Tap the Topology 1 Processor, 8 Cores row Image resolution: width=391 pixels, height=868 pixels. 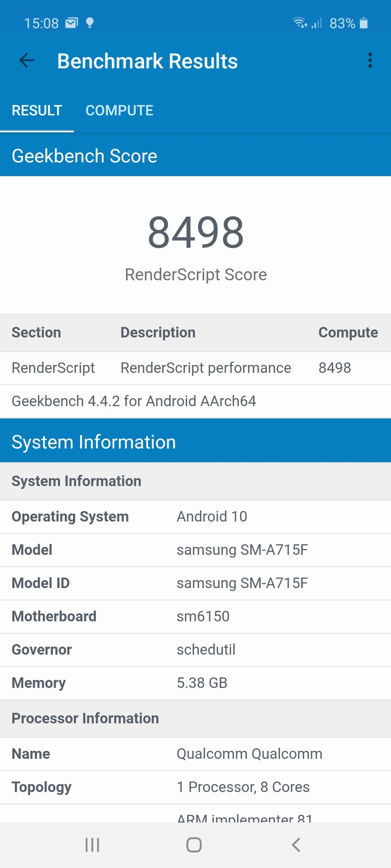pyautogui.click(x=195, y=787)
